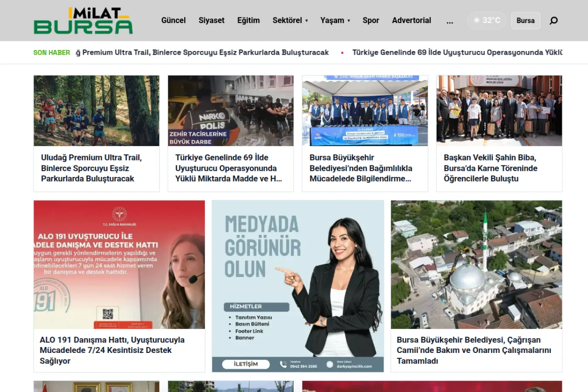Open the Karne ceremony group photo
This screenshot has width=588, height=392.
point(499,111)
